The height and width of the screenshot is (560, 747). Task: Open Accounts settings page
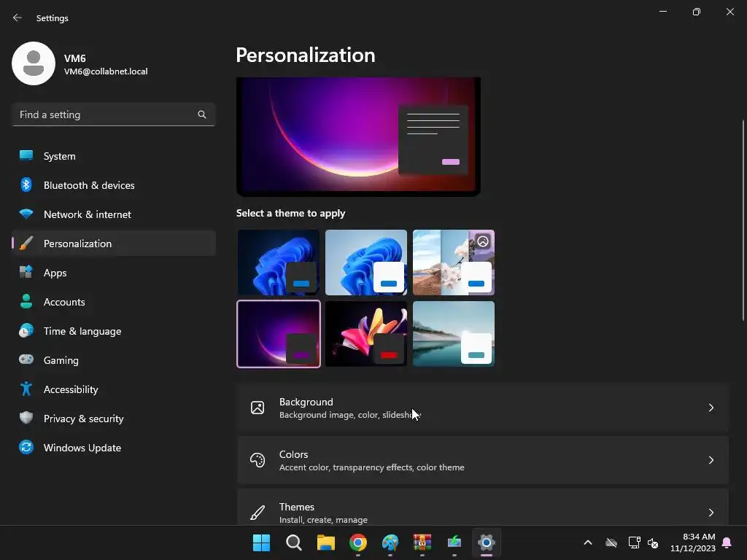114,301
